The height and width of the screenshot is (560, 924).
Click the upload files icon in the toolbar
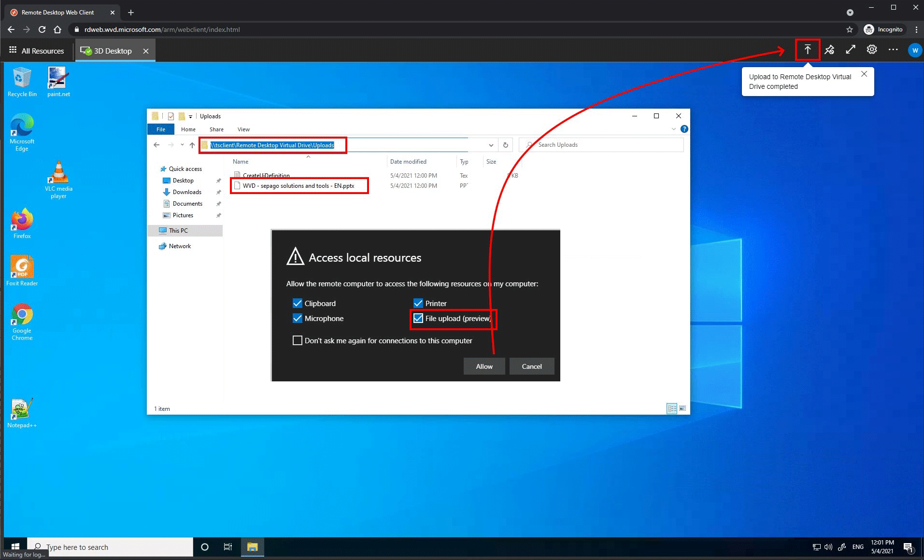(x=807, y=49)
